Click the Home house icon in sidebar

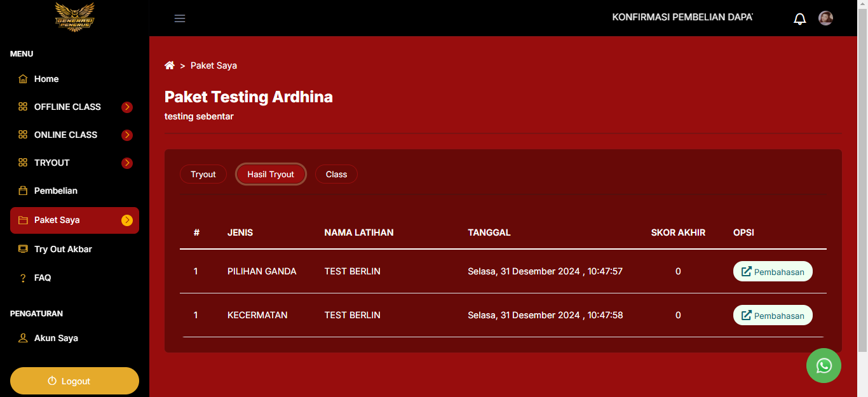click(23, 79)
